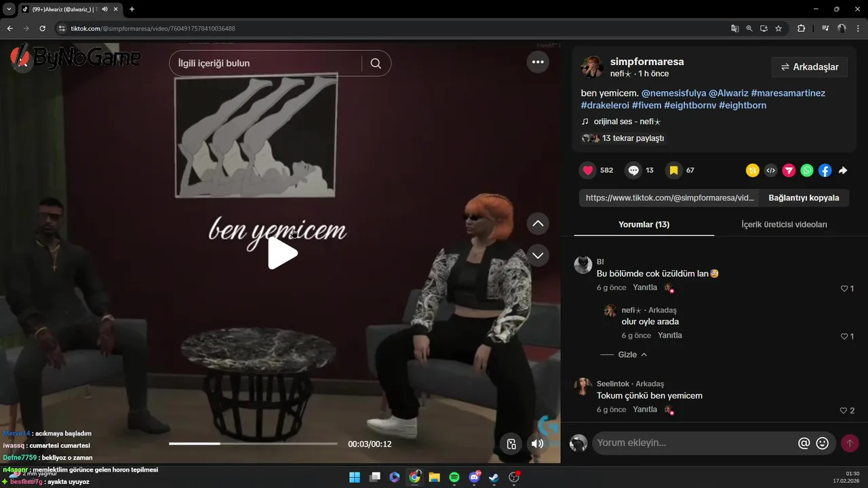Click the embed code icon

770,171
